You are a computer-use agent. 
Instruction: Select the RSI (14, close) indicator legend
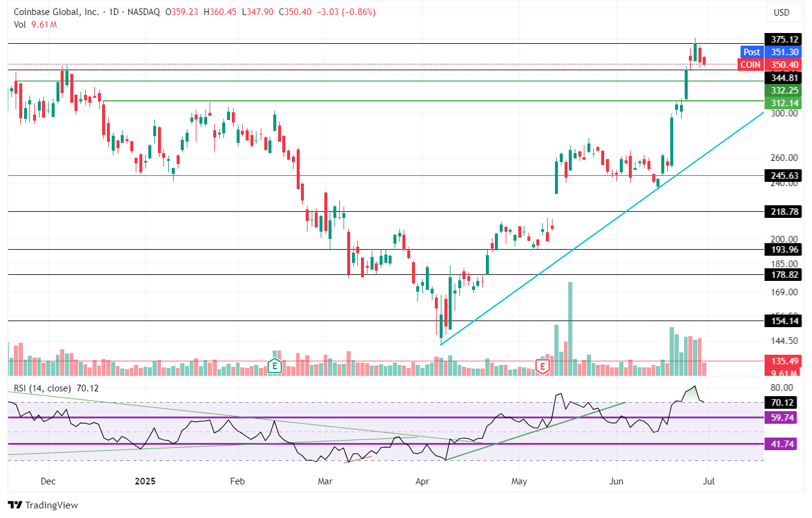(56, 388)
